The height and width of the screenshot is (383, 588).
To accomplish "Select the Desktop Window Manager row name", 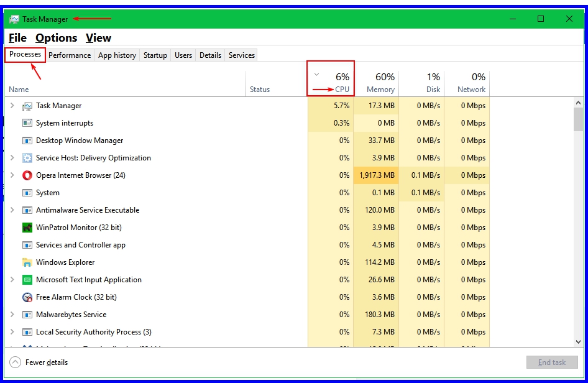I will tap(80, 141).
